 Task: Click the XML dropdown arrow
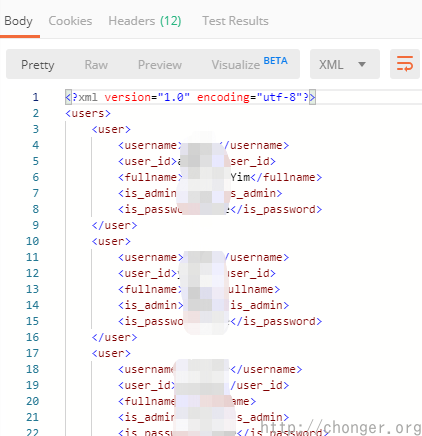(x=362, y=64)
